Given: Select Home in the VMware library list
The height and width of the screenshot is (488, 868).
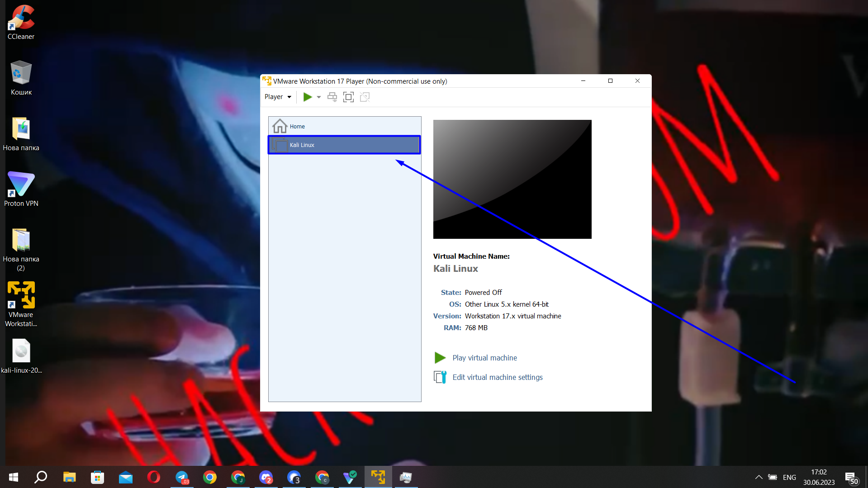Looking at the screenshot, I should tap(345, 126).
